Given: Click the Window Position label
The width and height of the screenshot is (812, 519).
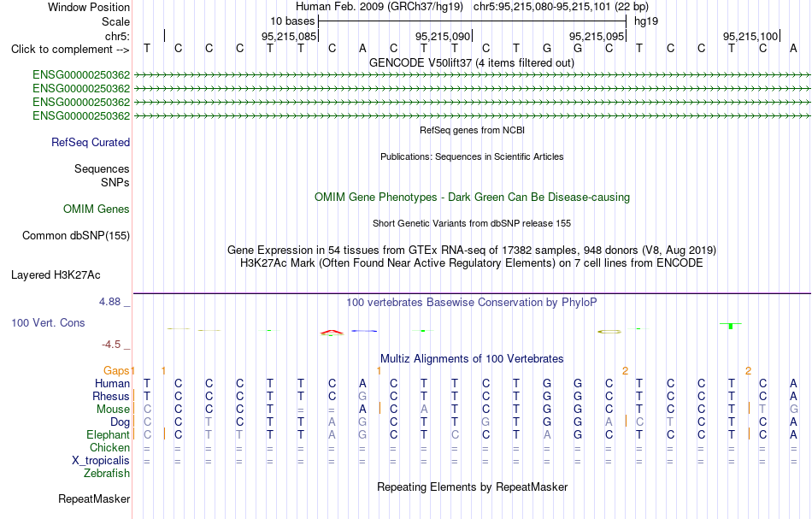Looking at the screenshot, I should pyautogui.click(x=89, y=7).
